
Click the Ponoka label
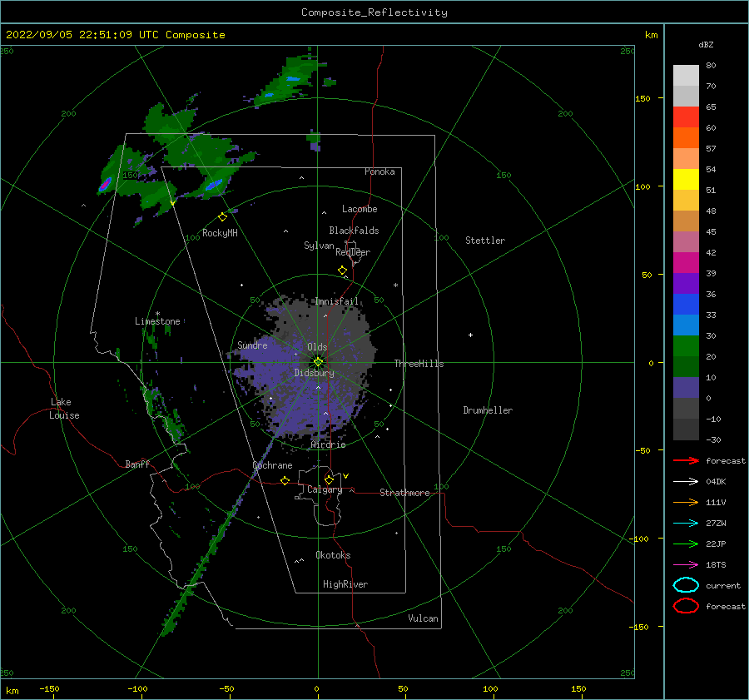tap(379, 171)
